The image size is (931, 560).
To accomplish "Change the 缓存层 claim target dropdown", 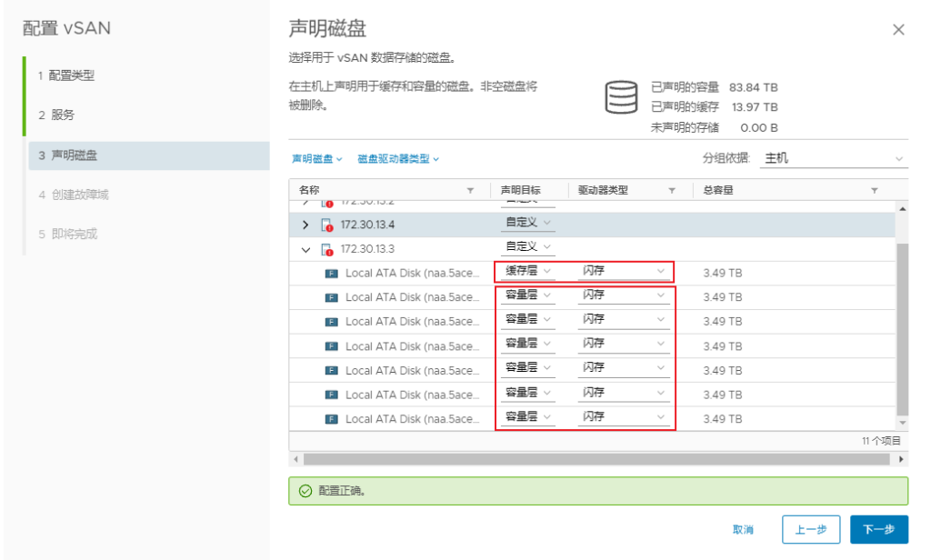I will (x=528, y=271).
